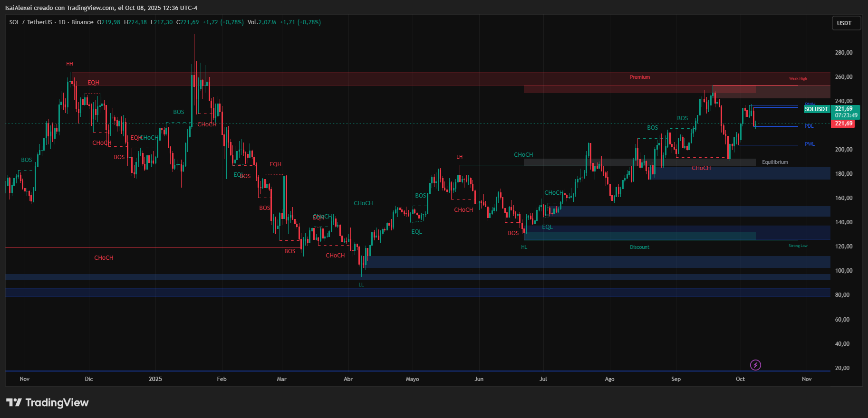The width and height of the screenshot is (868, 418).
Task: Select the Discount zone label
Action: [x=639, y=247]
